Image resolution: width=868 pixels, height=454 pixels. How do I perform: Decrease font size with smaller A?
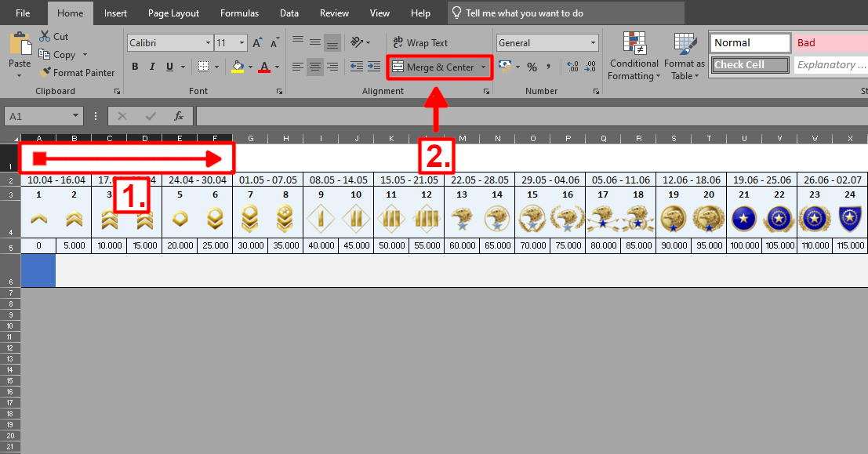[x=274, y=42]
